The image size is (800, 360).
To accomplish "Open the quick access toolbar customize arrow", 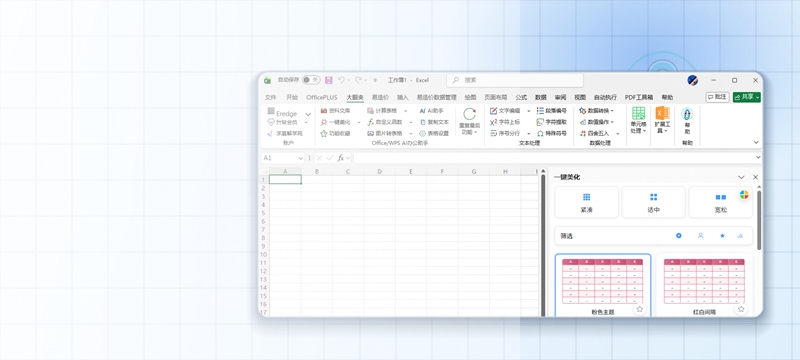I will pyautogui.click(x=375, y=80).
